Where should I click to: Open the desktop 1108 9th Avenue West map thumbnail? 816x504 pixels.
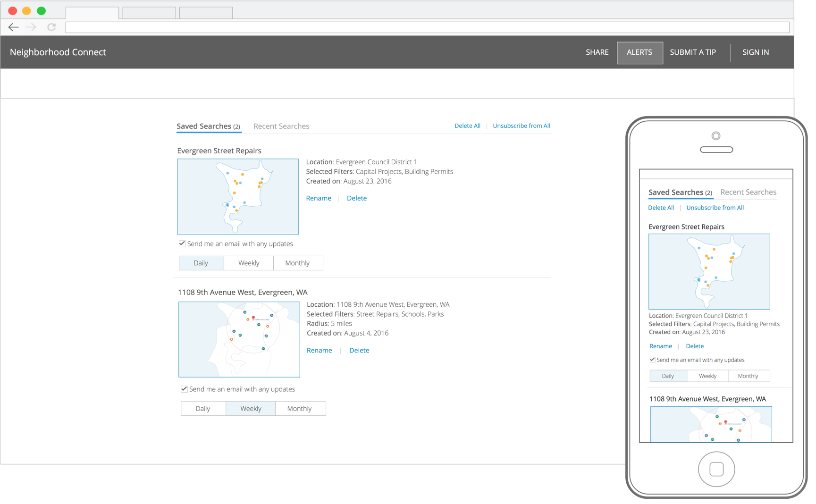click(239, 339)
